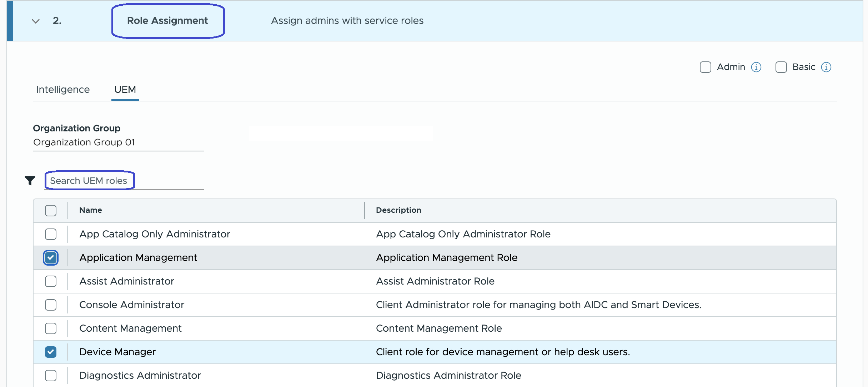Select 'Diagnostics Administrator' name cell
This screenshot has width=868, height=387.
point(140,376)
